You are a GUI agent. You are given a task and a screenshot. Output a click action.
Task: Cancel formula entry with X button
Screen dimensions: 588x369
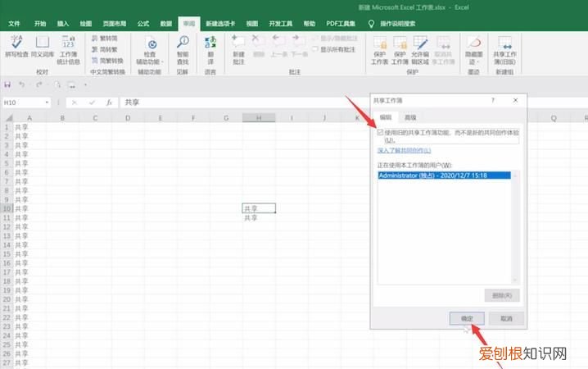tap(75, 102)
